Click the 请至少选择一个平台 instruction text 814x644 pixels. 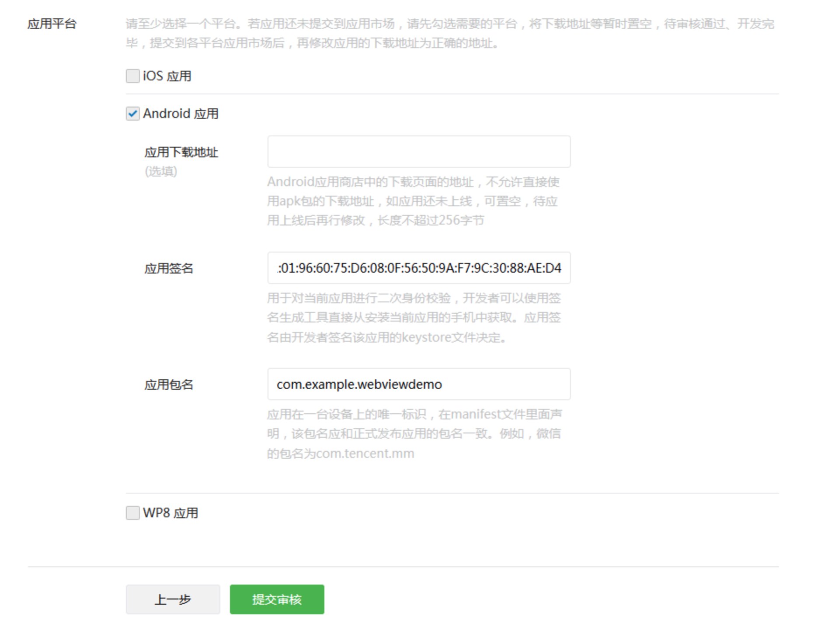point(450,33)
